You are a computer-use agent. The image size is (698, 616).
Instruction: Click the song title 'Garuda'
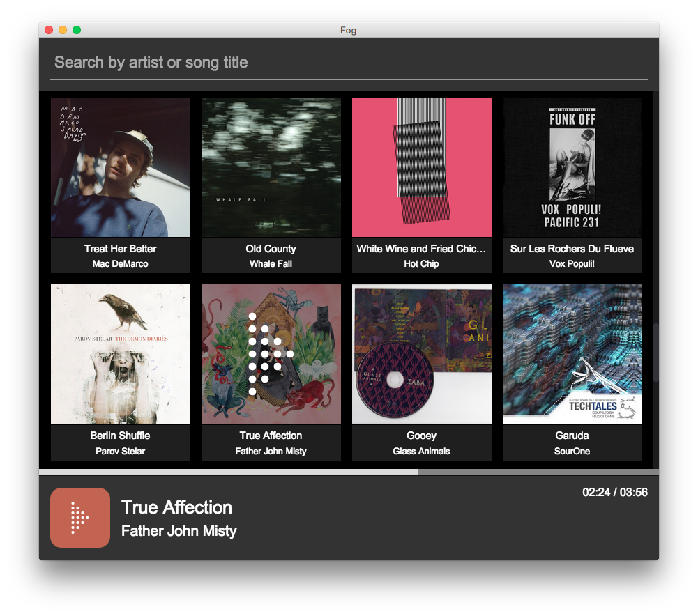(572, 436)
